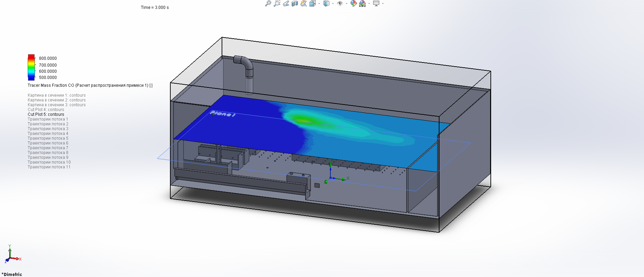The width and height of the screenshot is (644, 277).
Task: Click the blue minimum color block of legend
Action: pyautogui.click(x=31, y=78)
